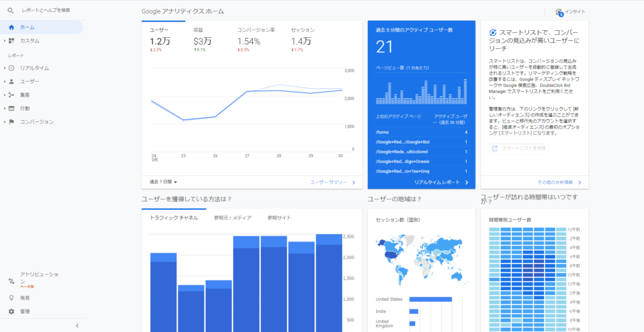Click the セッション数（国別）heading
Screen dimensions: 644x332
[x=398, y=220]
